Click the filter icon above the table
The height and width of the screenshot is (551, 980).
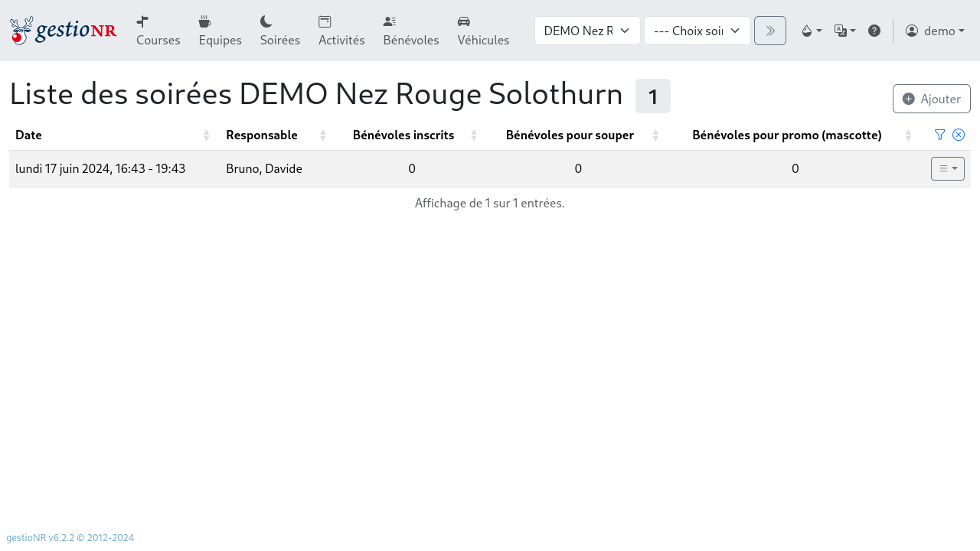click(x=939, y=134)
